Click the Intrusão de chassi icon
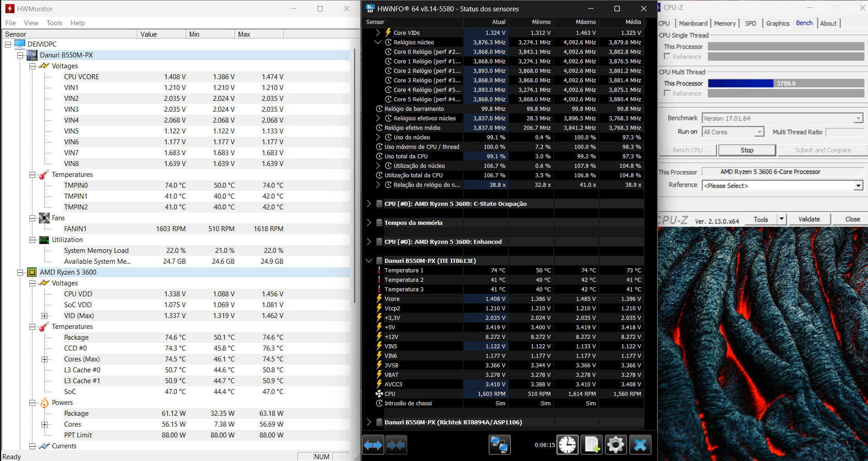868x461 pixels. pyautogui.click(x=379, y=403)
